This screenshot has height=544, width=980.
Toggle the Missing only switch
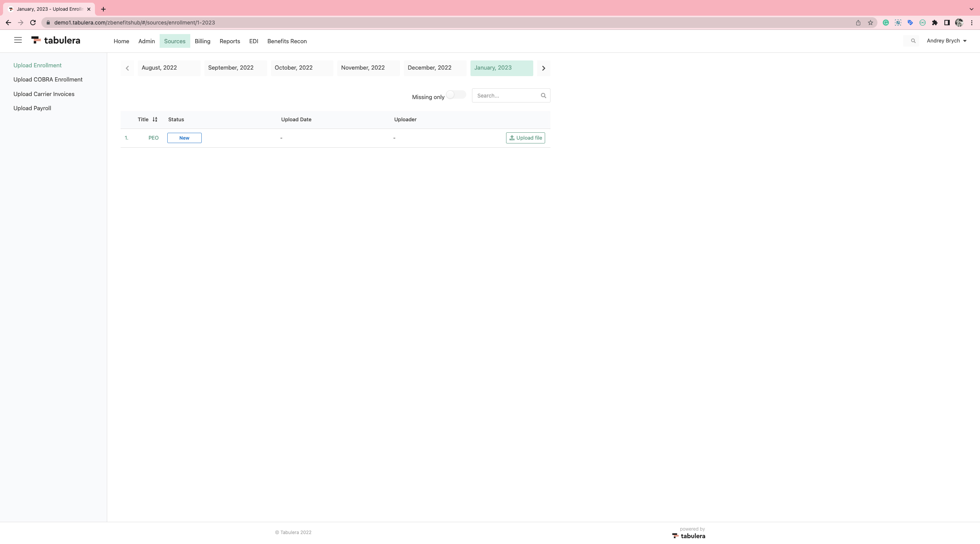pos(456,95)
